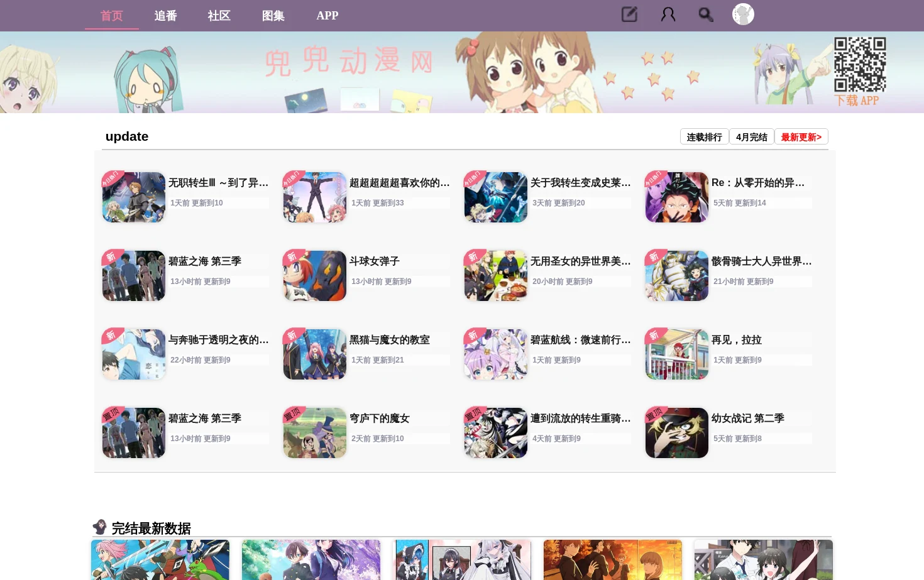
Task: Click text 3天前 更新到20
Action: pyautogui.click(x=559, y=203)
